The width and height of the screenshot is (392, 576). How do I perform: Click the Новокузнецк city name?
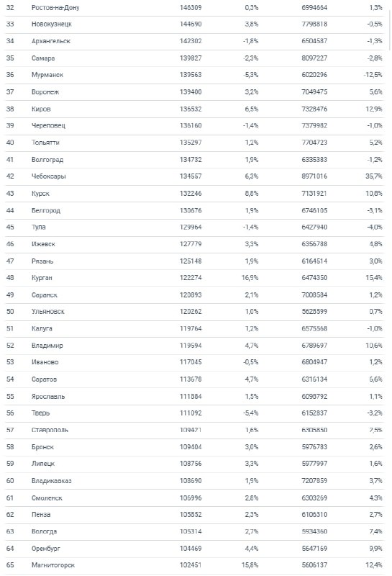click(x=51, y=24)
